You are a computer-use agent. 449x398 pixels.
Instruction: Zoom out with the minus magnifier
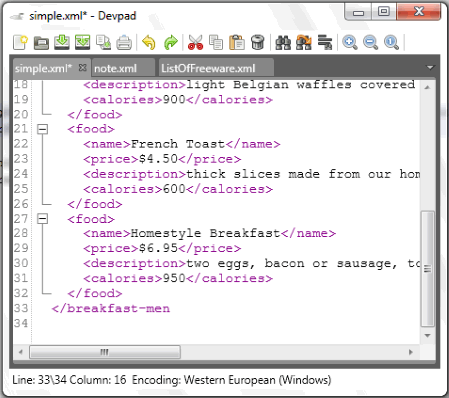(371, 43)
